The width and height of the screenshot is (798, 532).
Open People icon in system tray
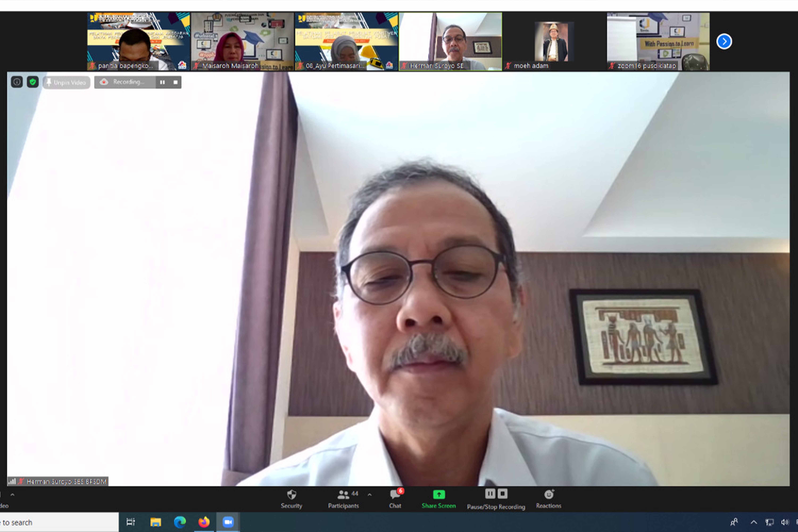(734, 522)
